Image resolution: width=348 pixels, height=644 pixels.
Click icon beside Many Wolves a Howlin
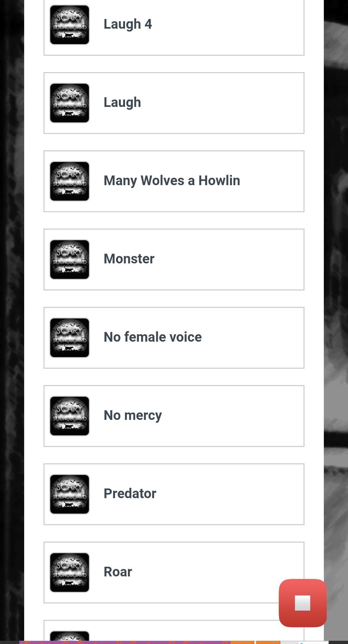[70, 181]
